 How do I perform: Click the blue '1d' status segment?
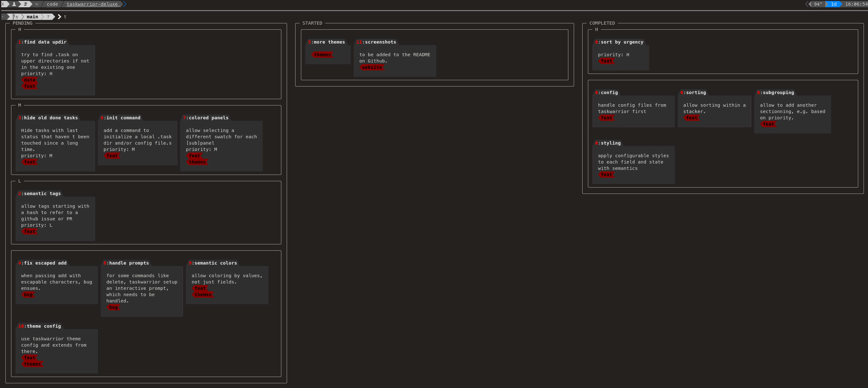pyautogui.click(x=834, y=4)
